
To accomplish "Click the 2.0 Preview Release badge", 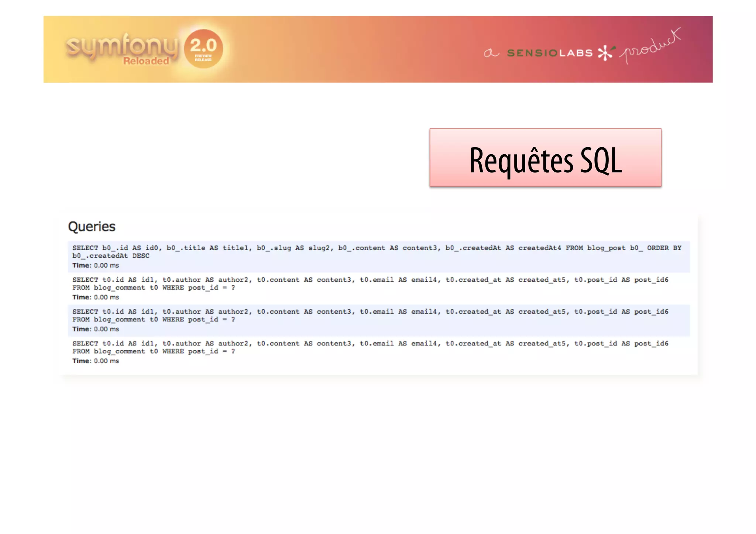I will point(203,49).
